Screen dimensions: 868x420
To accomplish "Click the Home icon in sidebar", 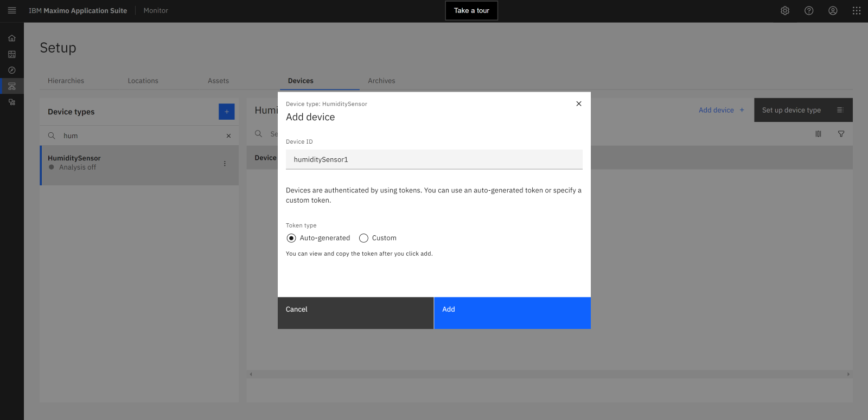I will click(11, 38).
